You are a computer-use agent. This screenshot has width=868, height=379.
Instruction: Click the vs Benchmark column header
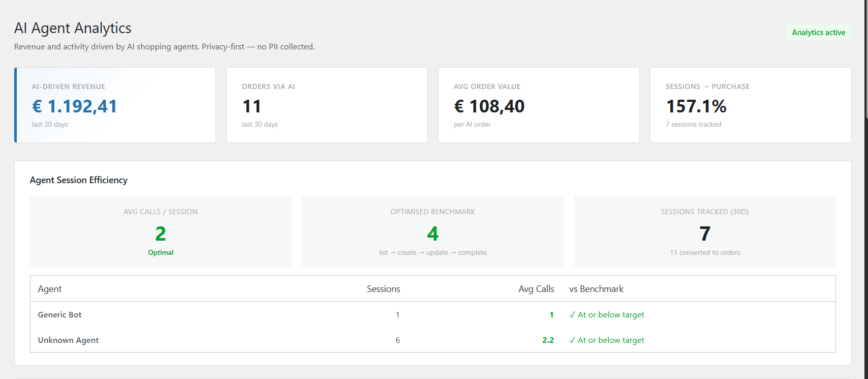596,289
